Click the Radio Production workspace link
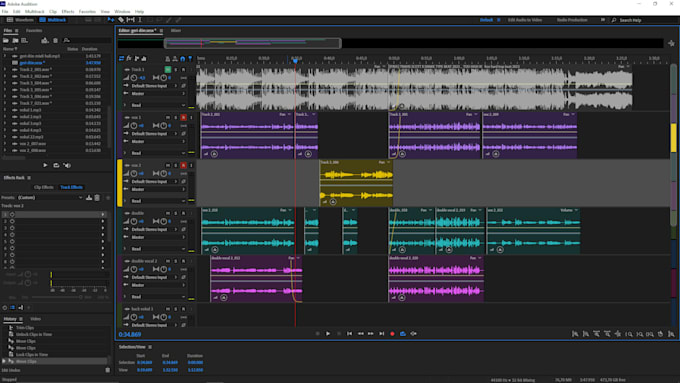 click(x=572, y=20)
